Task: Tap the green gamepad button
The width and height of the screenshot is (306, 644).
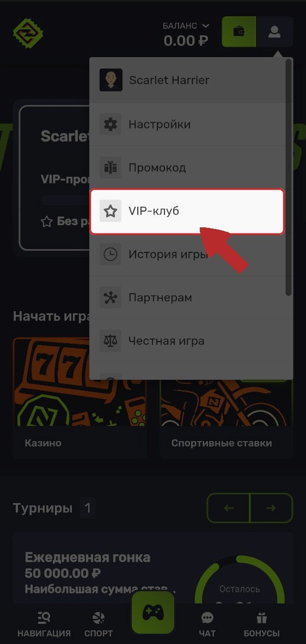Action: (x=153, y=613)
